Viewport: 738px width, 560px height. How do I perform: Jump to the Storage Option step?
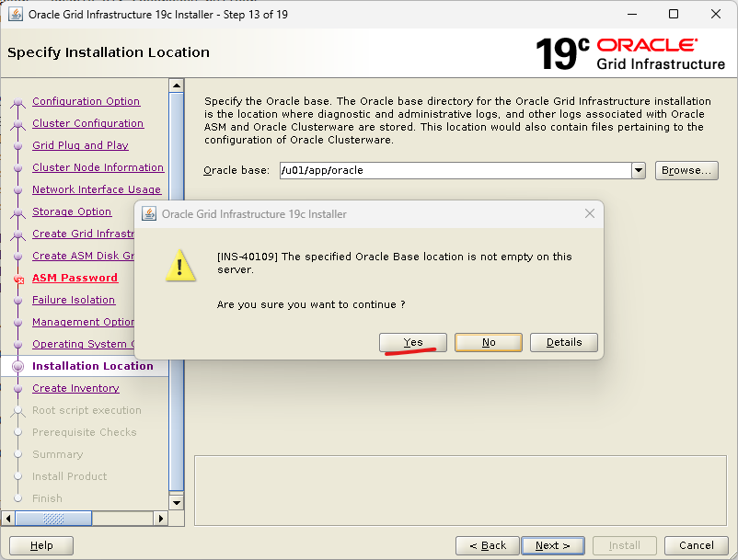tap(72, 211)
